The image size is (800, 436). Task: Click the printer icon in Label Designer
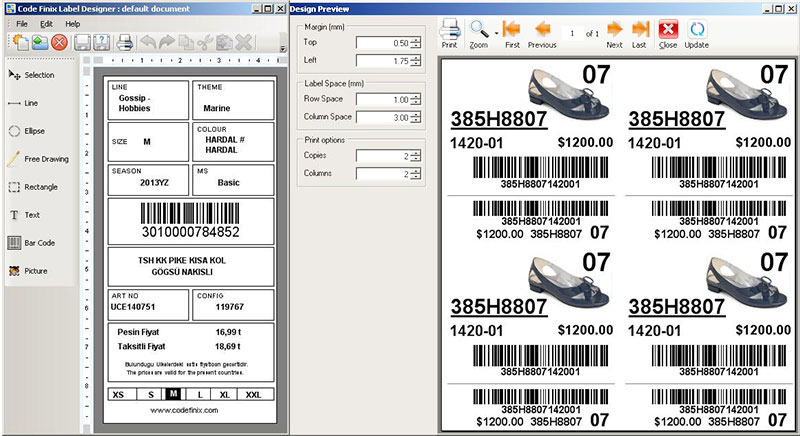pos(124,42)
